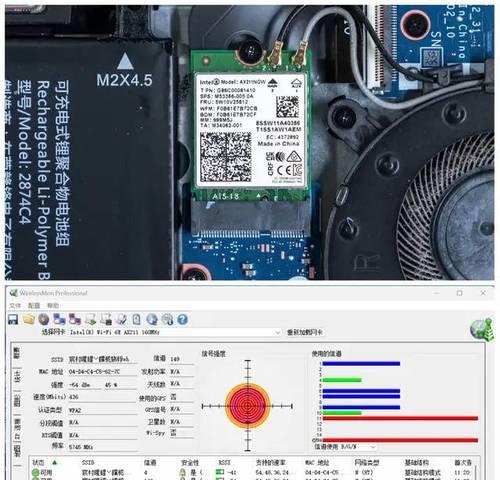Click the computer with black device toolbar icon
This screenshot has width=500, height=480.
[x=106, y=319]
